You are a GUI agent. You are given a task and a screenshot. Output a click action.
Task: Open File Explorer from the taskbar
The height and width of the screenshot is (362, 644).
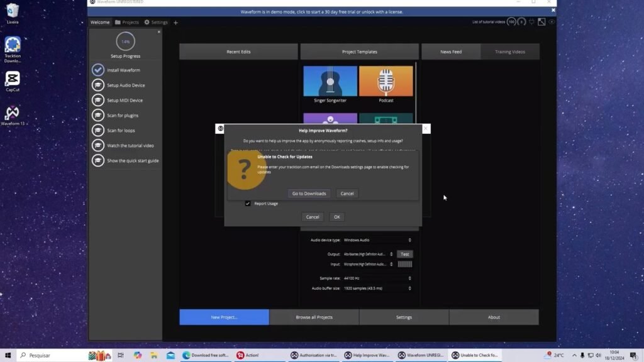coord(154,355)
